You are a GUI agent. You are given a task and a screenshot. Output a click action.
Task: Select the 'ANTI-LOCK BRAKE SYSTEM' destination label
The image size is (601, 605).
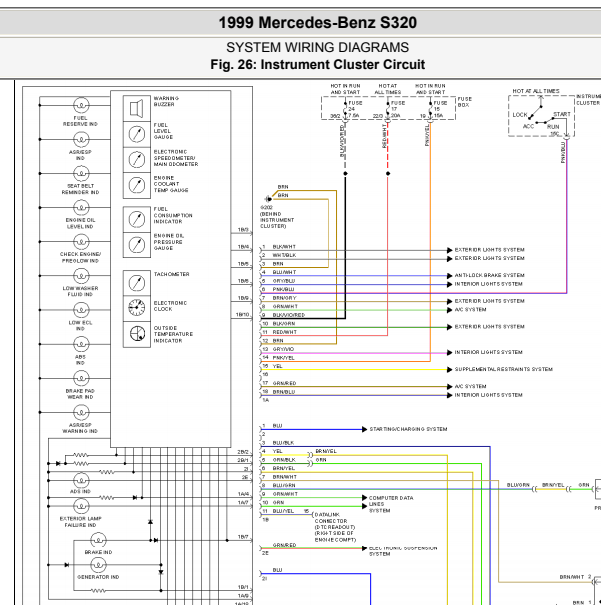pos(489,275)
